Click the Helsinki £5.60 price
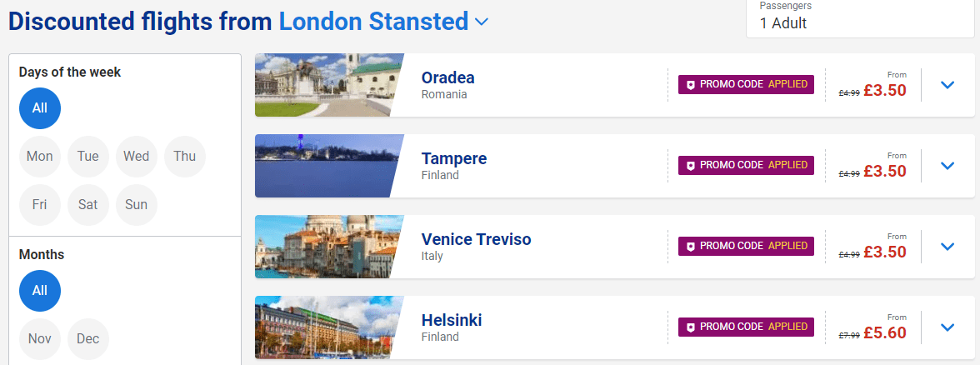 885,332
